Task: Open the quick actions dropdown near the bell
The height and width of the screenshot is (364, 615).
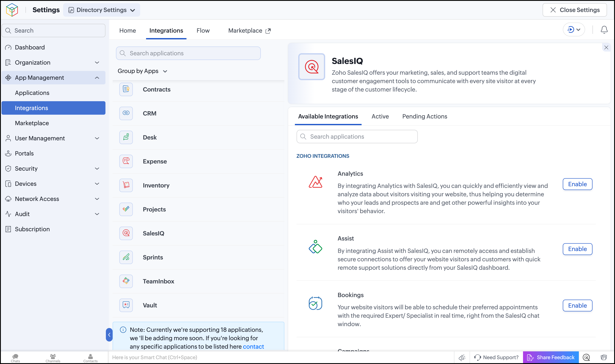Action: click(x=574, y=30)
